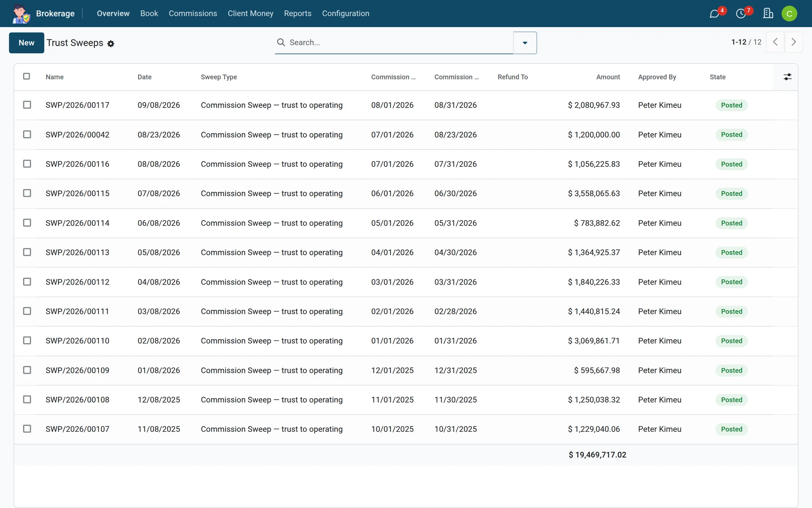The image size is (812, 508).
Task: Click Peter Kimeu in SWP/2026/00110 row
Action: point(659,341)
